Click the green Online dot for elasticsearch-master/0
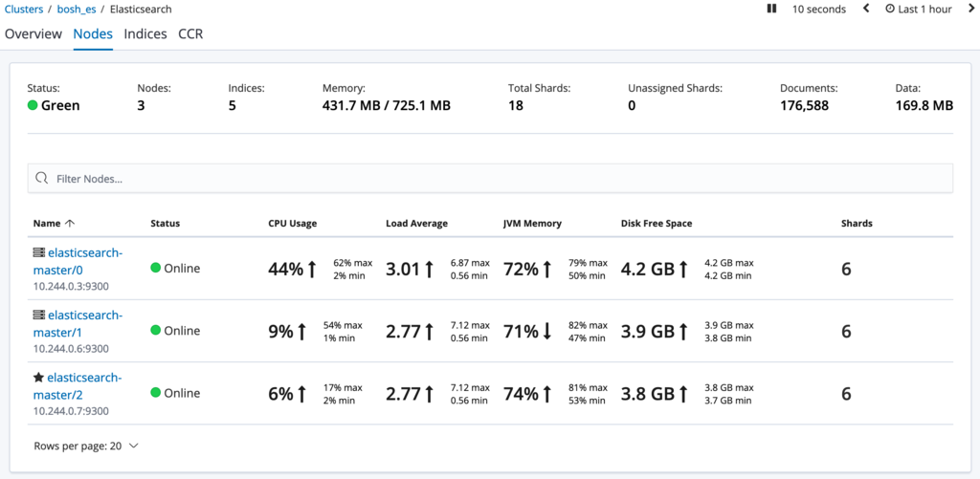The image size is (980, 479). [156, 268]
